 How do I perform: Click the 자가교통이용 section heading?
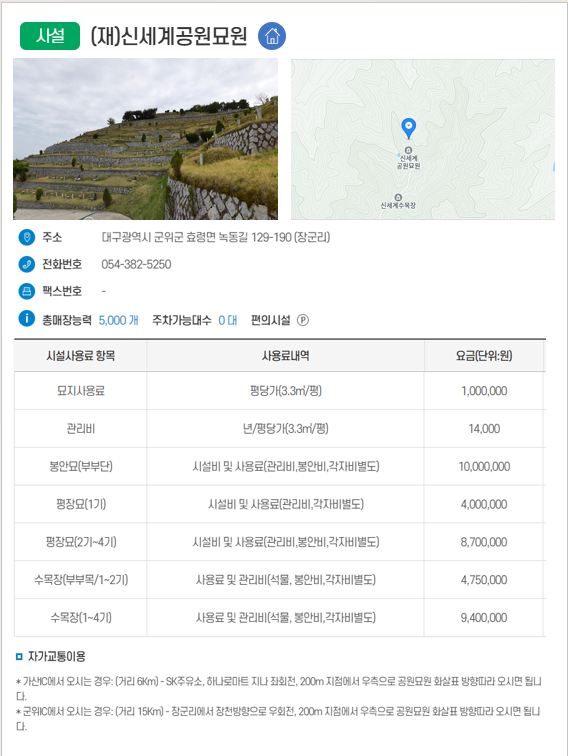click(56, 656)
